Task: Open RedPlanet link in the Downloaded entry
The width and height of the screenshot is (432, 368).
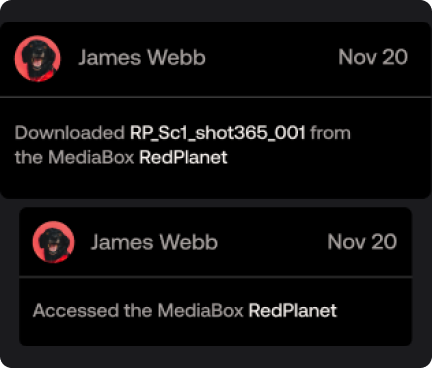Action: point(183,157)
